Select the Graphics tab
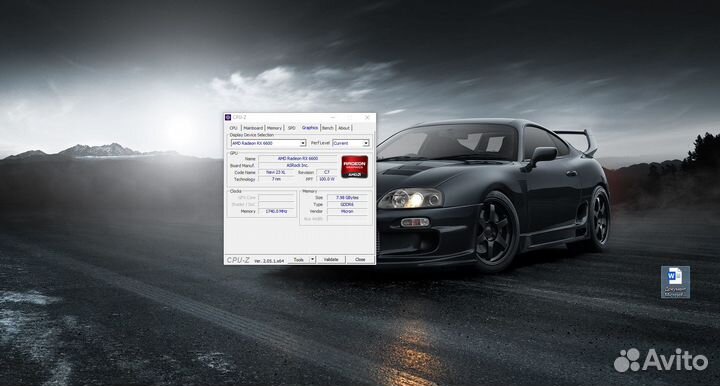Image resolution: width=720 pixels, height=386 pixels. (x=309, y=128)
